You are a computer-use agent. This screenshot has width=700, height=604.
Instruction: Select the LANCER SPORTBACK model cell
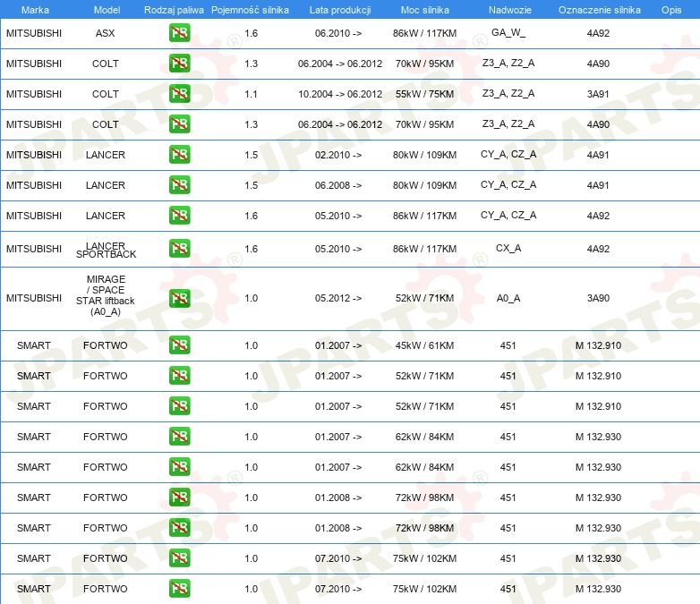[x=106, y=249]
